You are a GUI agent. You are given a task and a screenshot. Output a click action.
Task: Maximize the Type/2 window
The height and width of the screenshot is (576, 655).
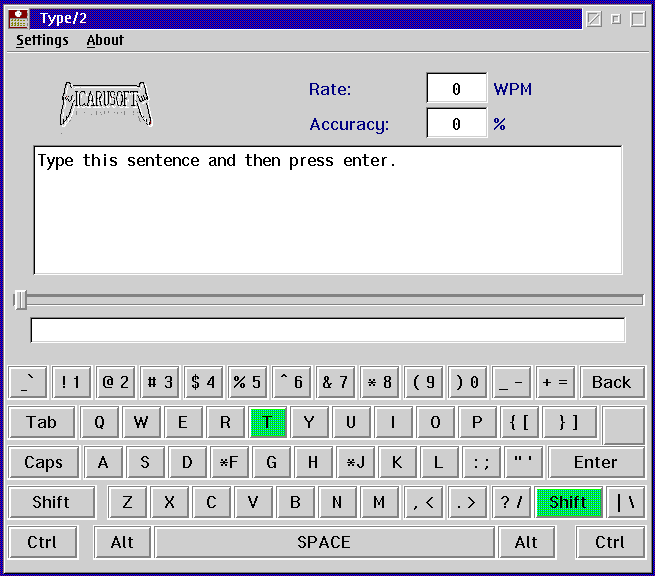pos(638,18)
